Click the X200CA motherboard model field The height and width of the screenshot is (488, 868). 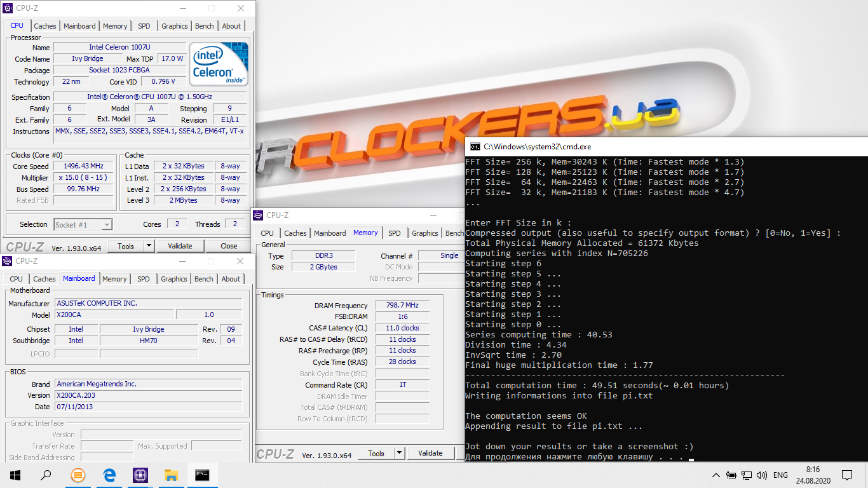(114, 315)
